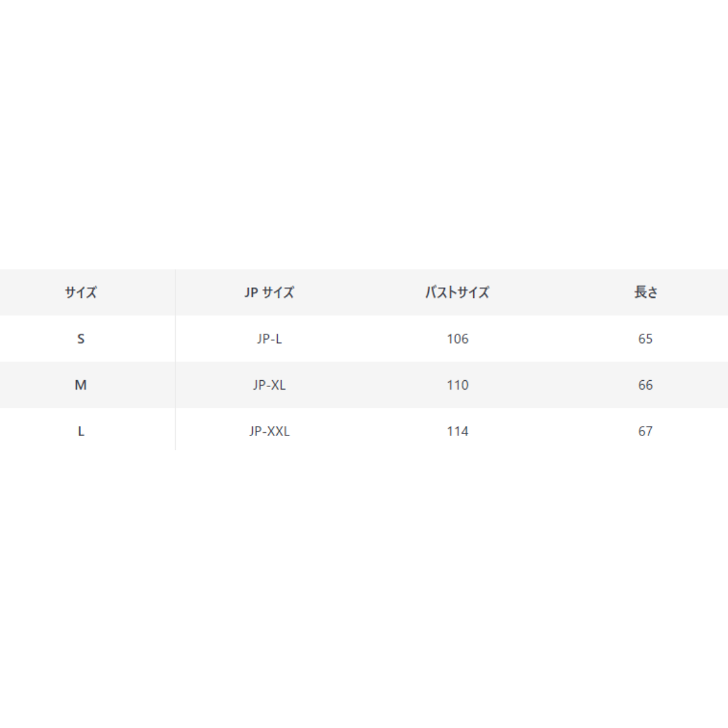This screenshot has height=728, width=728.
Task: Click the bust size value 110
Action: tap(458, 385)
